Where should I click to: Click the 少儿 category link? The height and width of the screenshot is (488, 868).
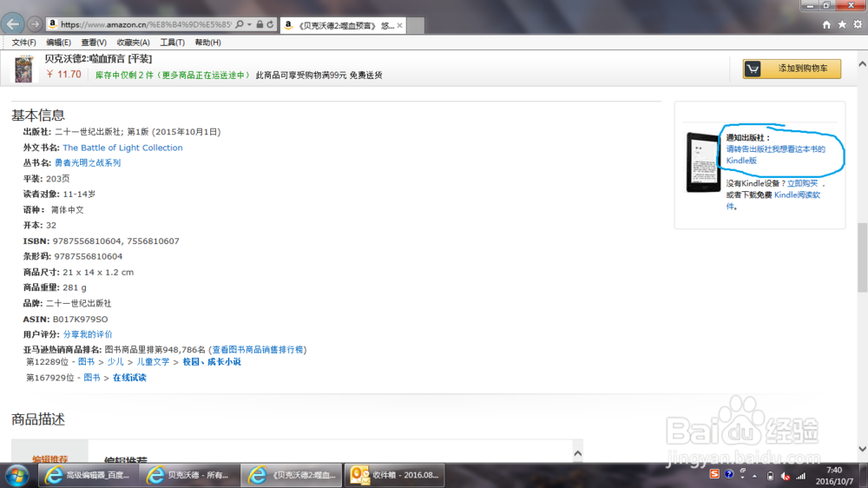coord(115,362)
